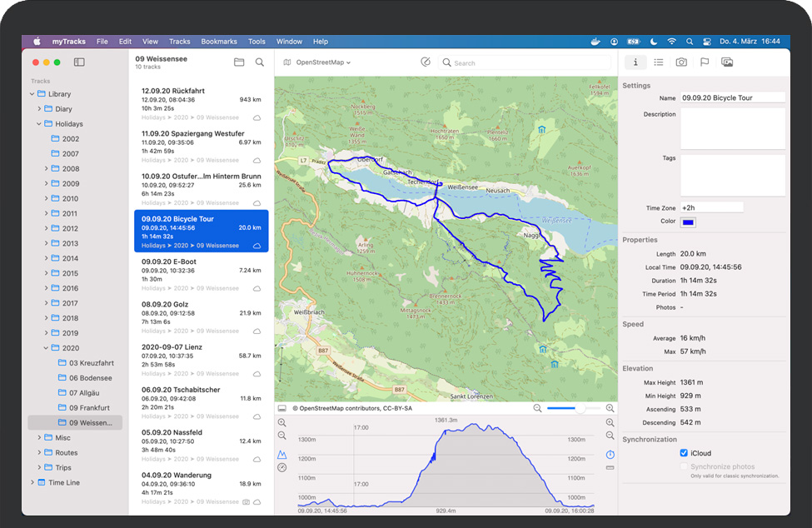Screen dimensions: 812x528
Task: Click the Tags text area
Action: (x=732, y=175)
